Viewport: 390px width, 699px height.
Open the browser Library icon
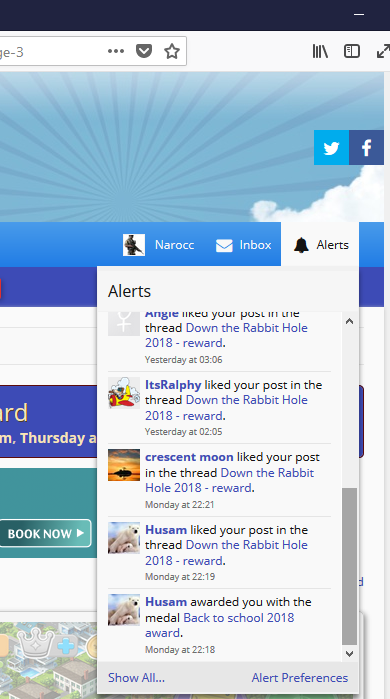coord(320,52)
